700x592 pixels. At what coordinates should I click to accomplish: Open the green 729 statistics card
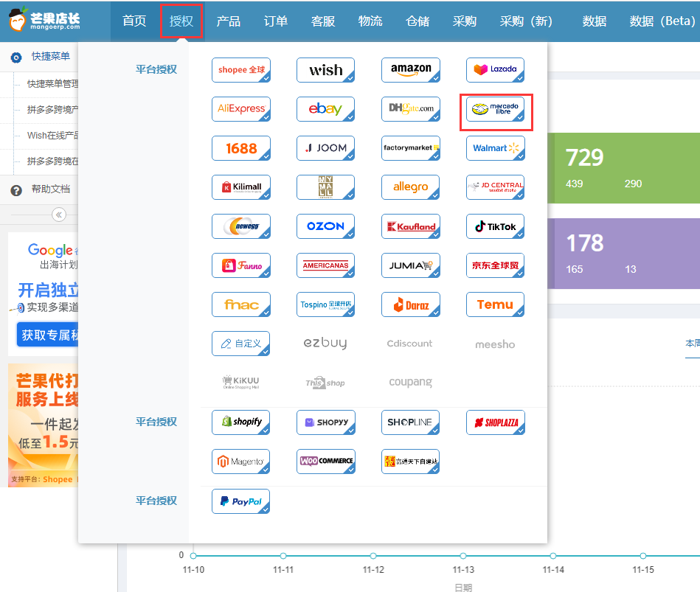click(x=624, y=168)
